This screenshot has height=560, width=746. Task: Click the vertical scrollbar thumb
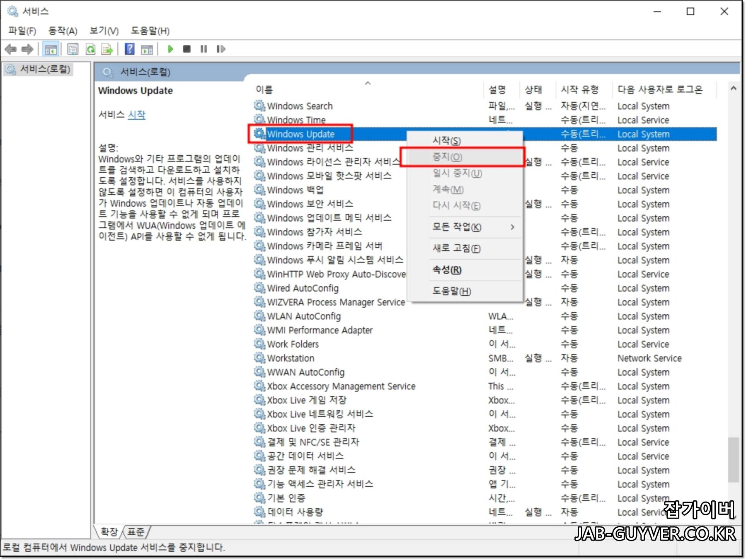click(x=733, y=460)
